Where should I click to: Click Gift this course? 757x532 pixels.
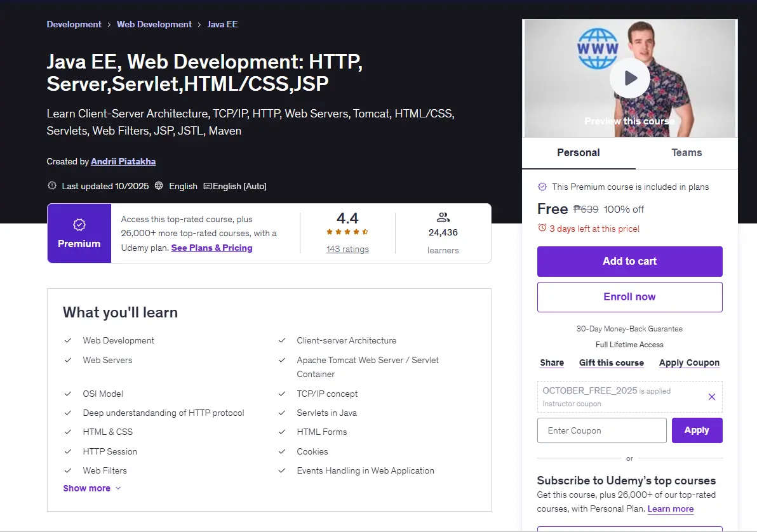point(611,362)
